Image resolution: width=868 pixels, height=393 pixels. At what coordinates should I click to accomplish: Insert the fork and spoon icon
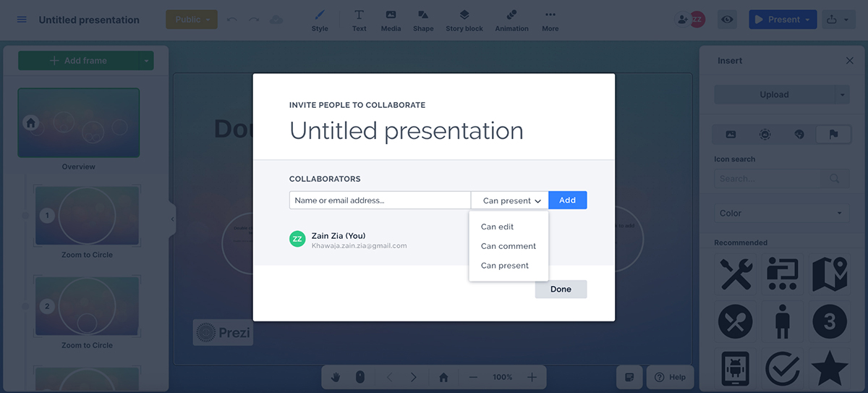(736, 322)
